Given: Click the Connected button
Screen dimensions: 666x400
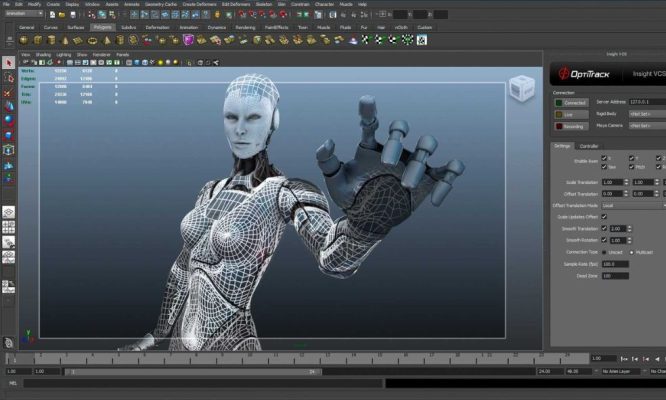Looking at the screenshot, I should (x=572, y=102).
